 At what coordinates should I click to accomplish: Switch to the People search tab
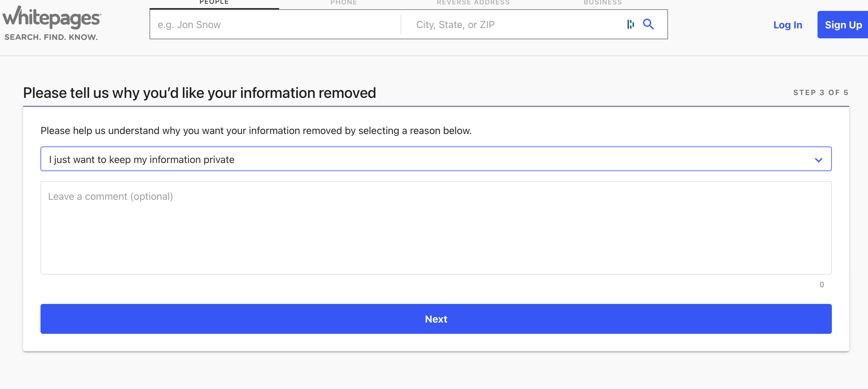(x=214, y=3)
